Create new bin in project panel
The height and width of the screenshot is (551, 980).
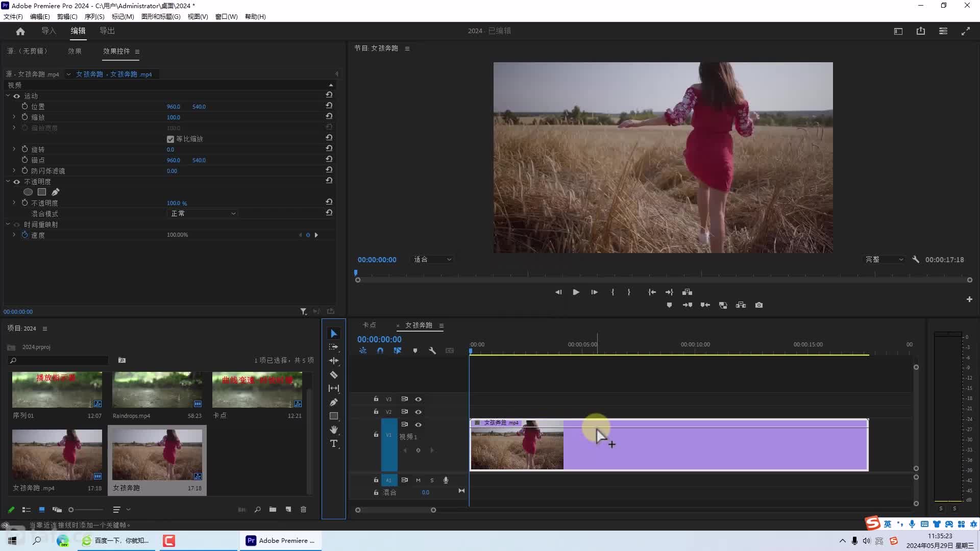pyautogui.click(x=273, y=509)
